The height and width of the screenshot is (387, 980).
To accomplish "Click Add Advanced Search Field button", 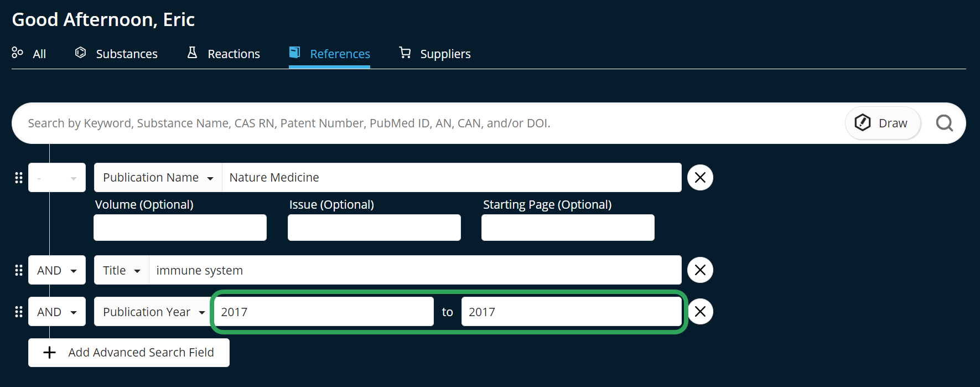I will point(129,353).
